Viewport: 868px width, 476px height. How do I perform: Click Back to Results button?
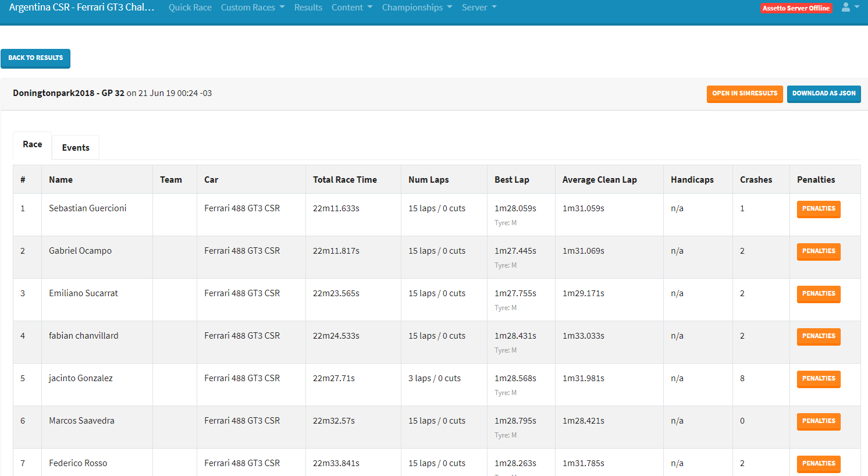pyautogui.click(x=35, y=58)
